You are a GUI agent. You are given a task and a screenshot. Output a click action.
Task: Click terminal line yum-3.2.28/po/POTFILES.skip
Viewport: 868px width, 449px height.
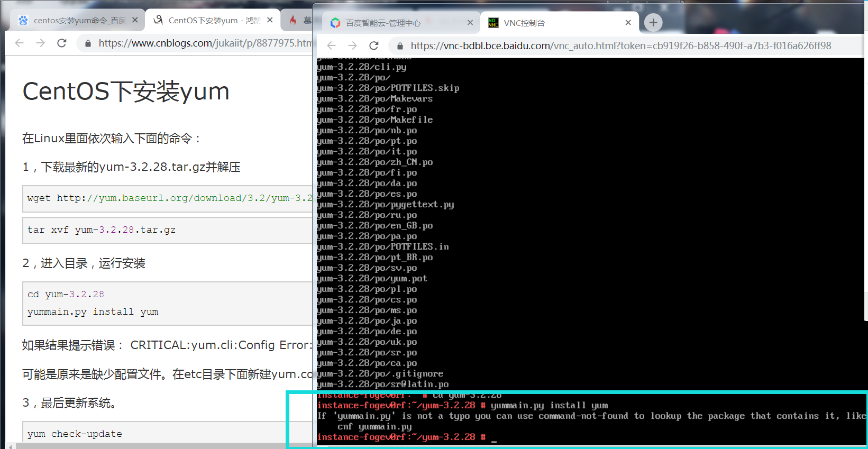point(388,88)
